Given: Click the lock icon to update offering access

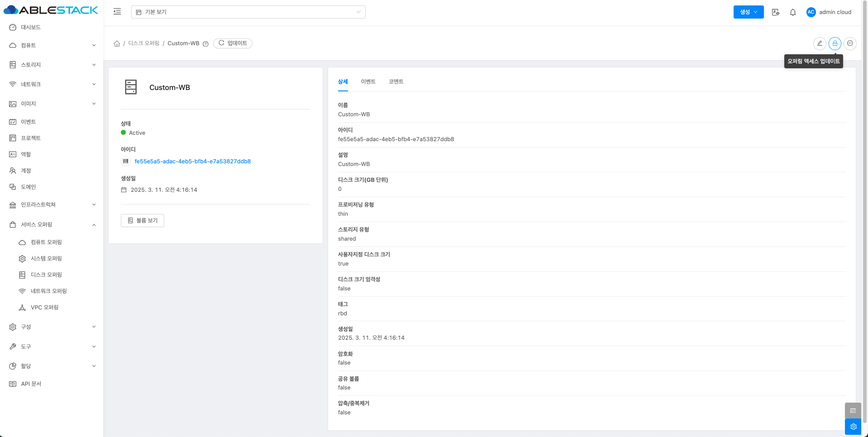Looking at the screenshot, I should [835, 43].
